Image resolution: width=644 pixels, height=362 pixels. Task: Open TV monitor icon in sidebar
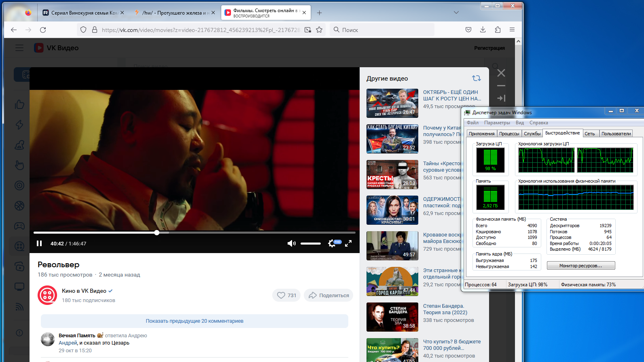19,287
